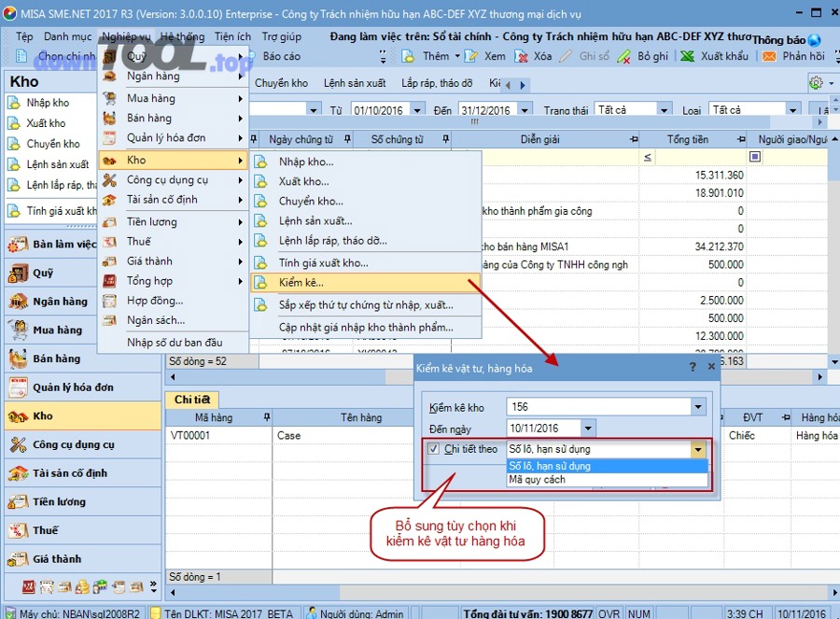Click the Phản hồi feedback envelope icon

(x=769, y=56)
